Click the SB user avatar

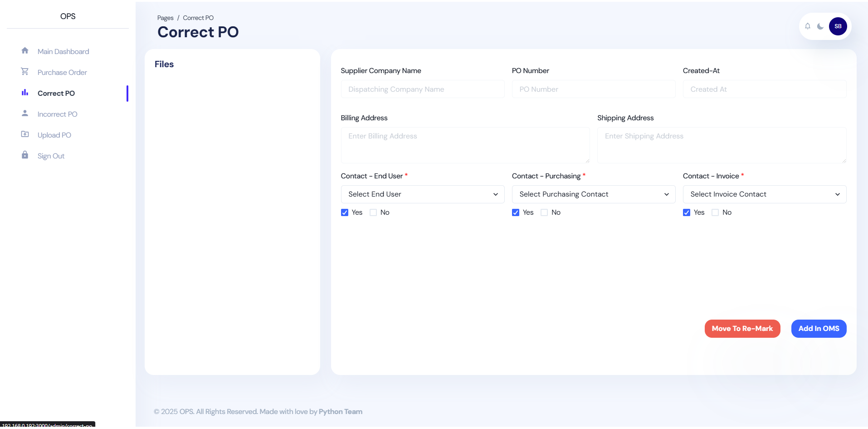click(x=838, y=26)
